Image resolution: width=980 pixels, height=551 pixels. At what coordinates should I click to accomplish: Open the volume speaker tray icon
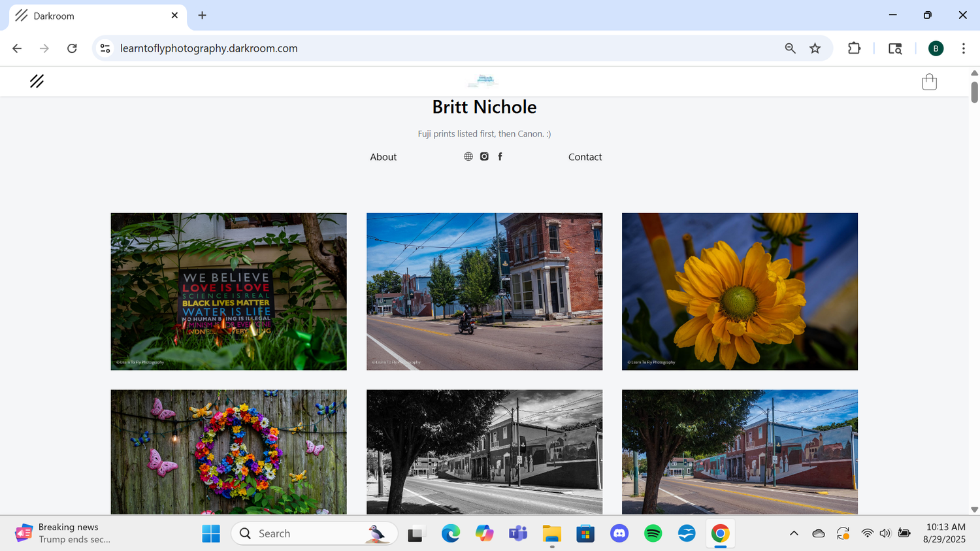tap(885, 533)
